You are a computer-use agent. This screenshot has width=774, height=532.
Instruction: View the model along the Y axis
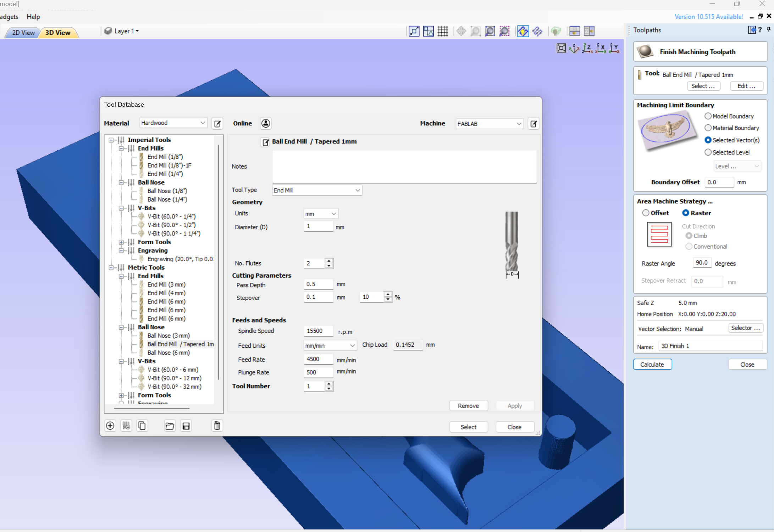614,48
